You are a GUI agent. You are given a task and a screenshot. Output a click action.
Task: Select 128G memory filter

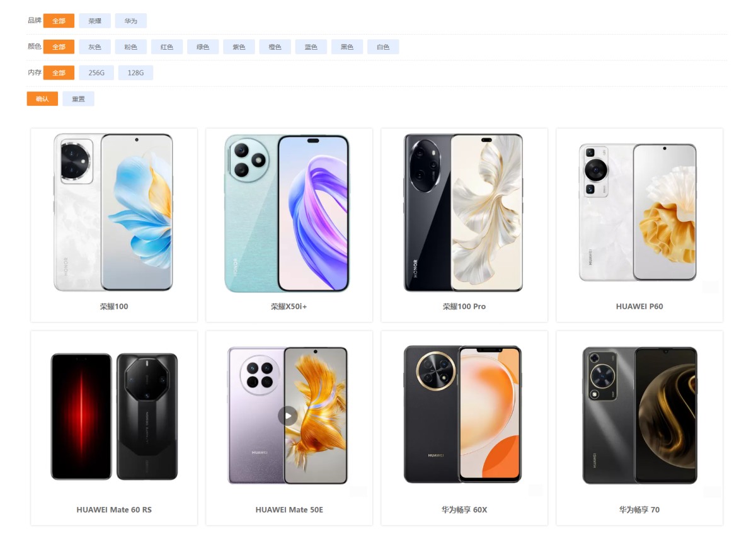point(135,72)
